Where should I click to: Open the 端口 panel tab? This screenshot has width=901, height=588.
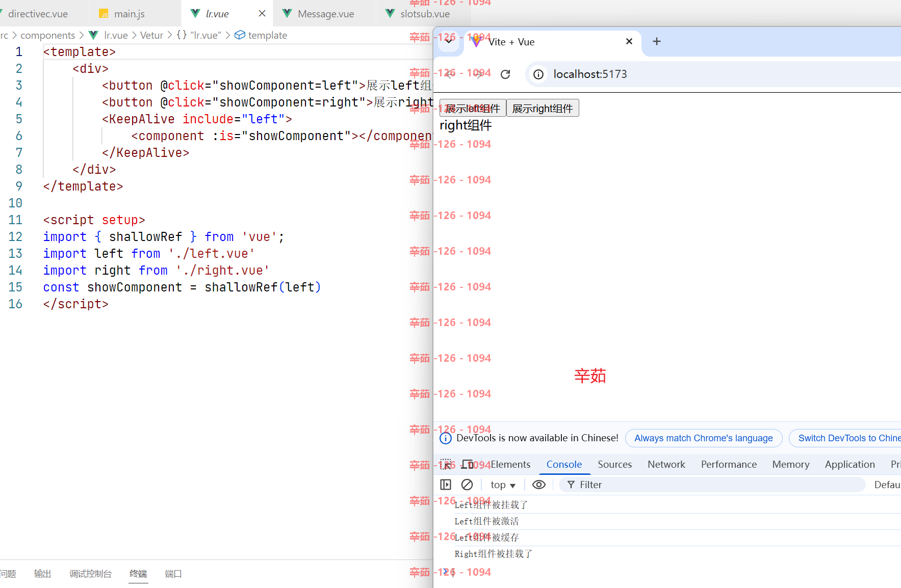[x=173, y=574]
